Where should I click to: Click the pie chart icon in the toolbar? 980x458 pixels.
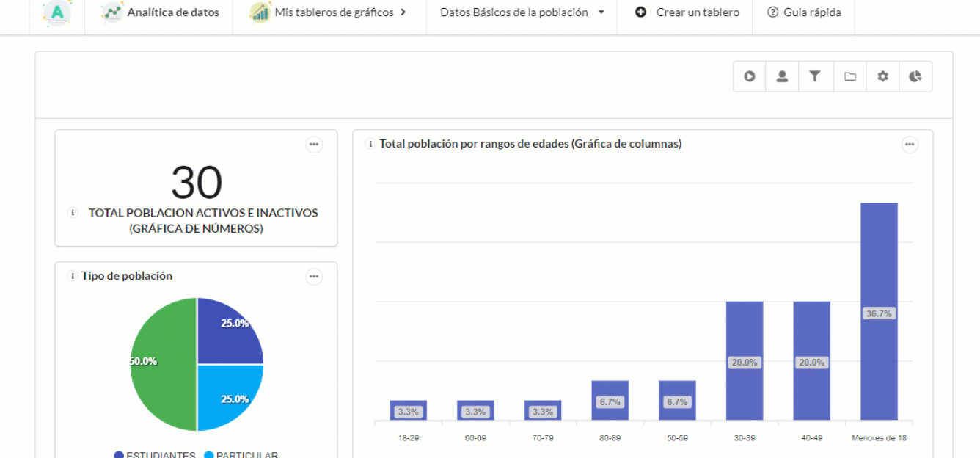(915, 76)
